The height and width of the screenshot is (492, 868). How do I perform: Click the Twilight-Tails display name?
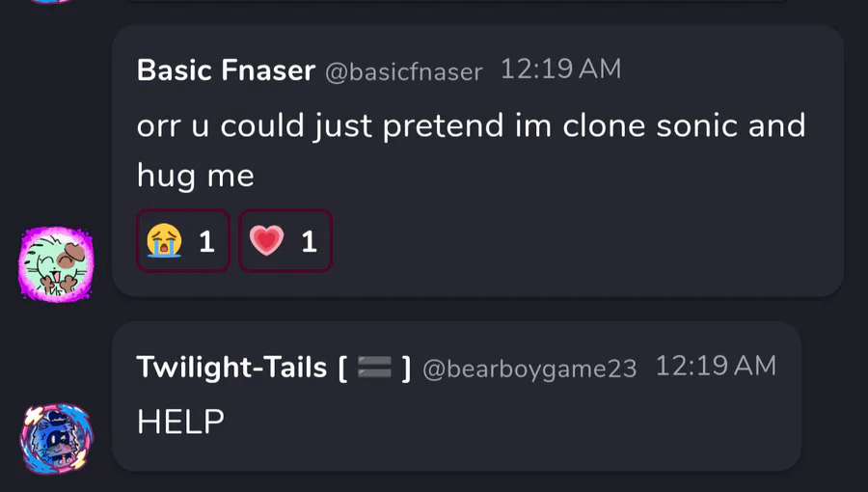[231, 367]
